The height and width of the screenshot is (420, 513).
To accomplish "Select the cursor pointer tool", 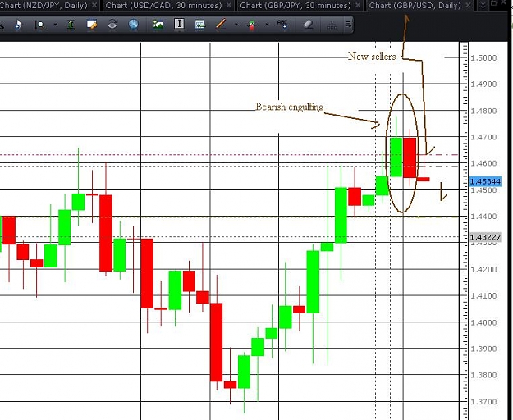I will (18, 25).
